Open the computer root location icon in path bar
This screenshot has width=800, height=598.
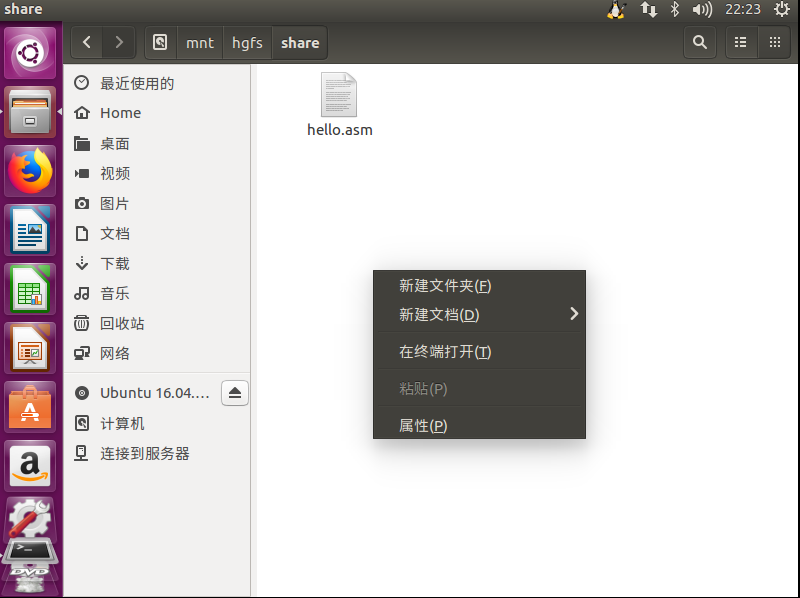[x=160, y=42]
